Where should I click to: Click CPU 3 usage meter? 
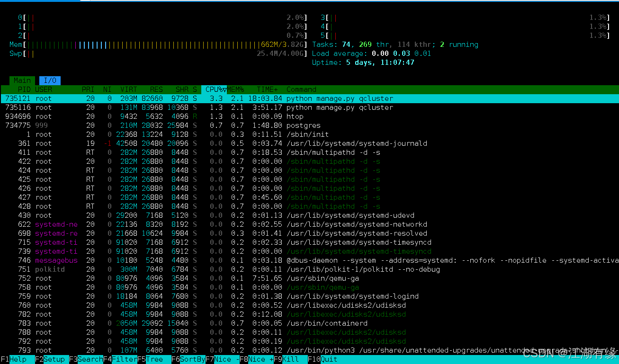click(465, 18)
